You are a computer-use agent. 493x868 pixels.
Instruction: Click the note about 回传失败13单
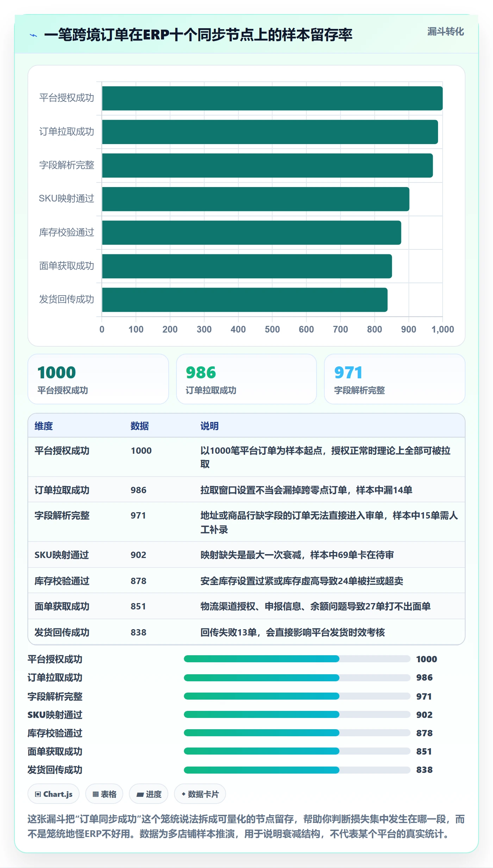pos(293,632)
